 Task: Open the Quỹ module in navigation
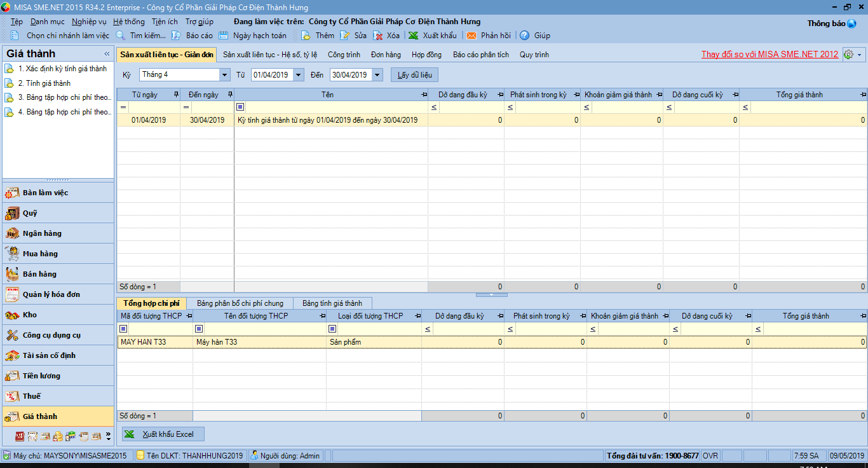(58, 213)
